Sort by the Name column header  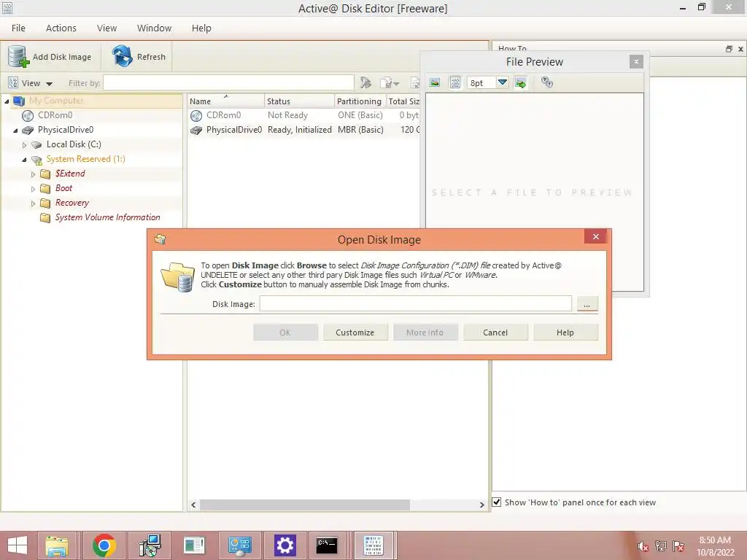(225, 101)
